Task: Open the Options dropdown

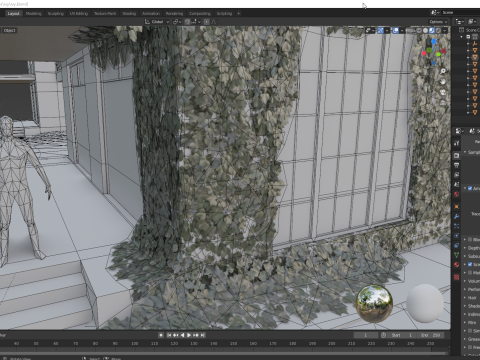Action: point(438,22)
